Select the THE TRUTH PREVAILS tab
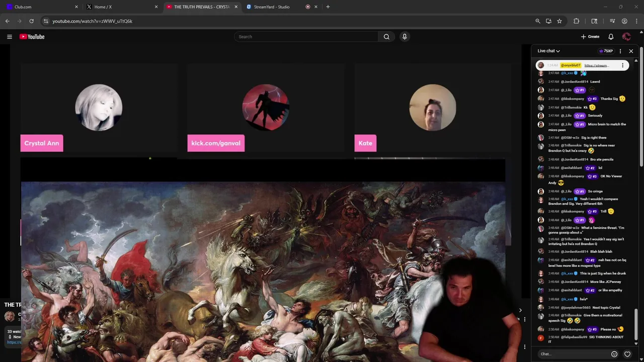This screenshot has width=644, height=362. [x=201, y=7]
